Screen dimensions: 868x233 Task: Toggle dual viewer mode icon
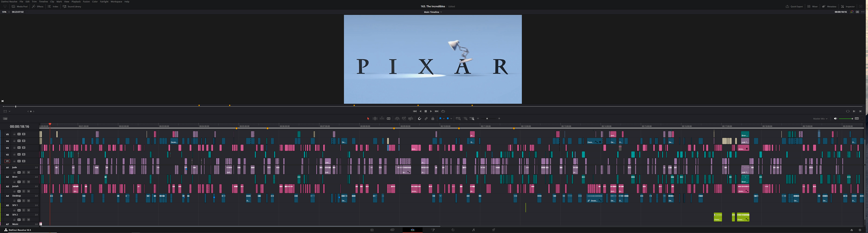click(x=857, y=12)
